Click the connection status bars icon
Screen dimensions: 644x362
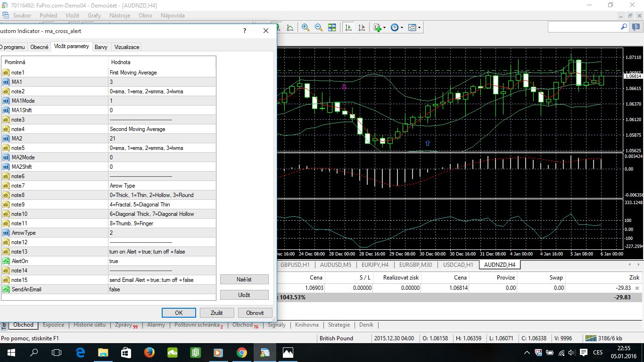tap(590, 338)
